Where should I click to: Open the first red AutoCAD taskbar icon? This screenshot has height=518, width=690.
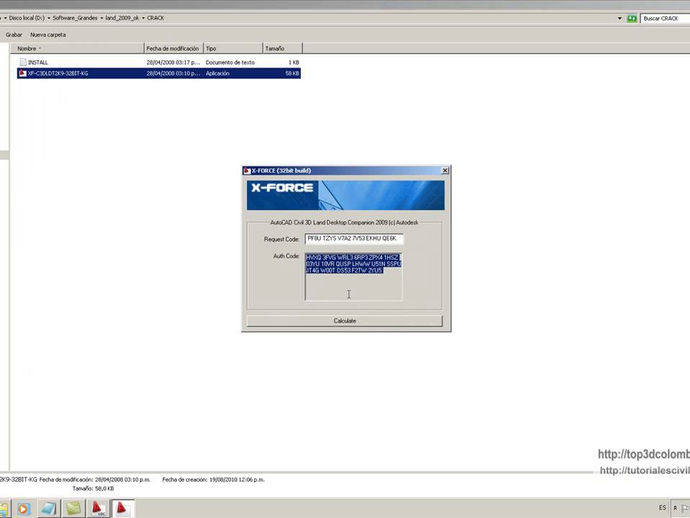coord(98,509)
